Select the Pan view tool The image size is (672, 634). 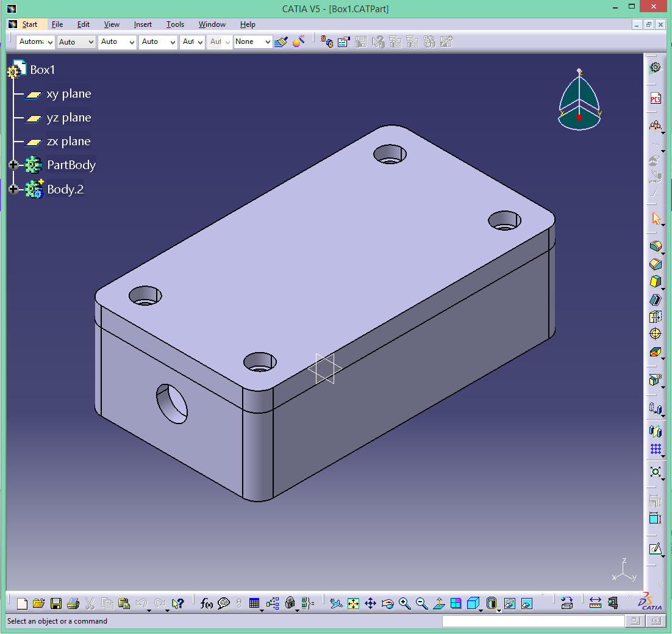[x=370, y=603]
